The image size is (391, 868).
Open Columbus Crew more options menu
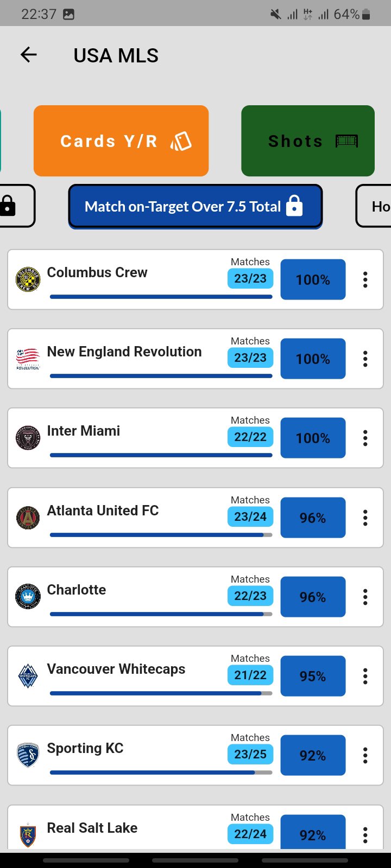pos(365,279)
